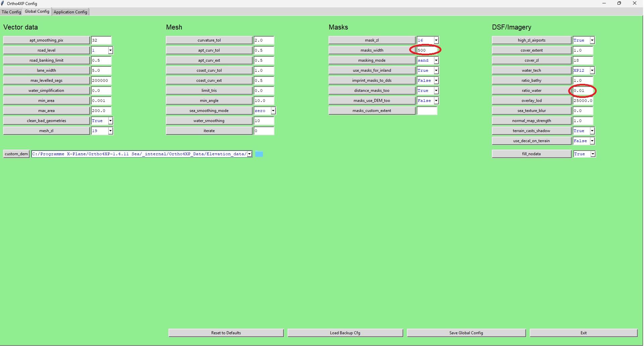Click the Ortho4XP feather icon in title bar
Screen dimensions: 644x346
3,3
